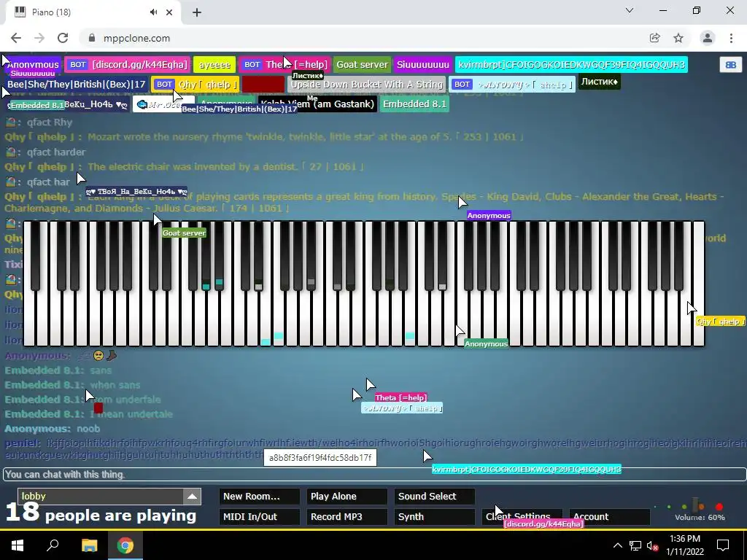Select Upside Down Bucket With A String user

click(x=367, y=85)
